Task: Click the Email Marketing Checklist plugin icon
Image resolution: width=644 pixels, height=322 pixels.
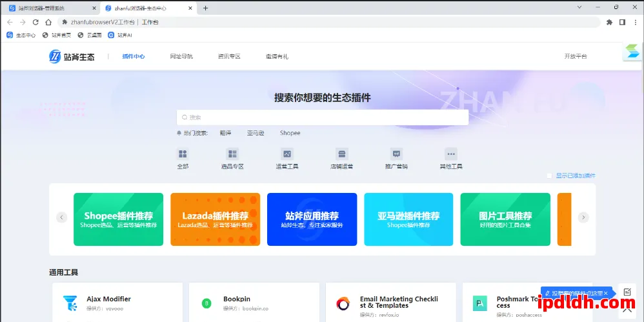Action: 343,304
